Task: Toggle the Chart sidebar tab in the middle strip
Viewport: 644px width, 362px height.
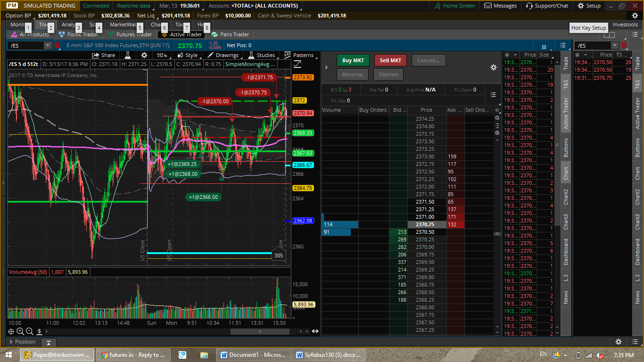Action: pos(566,173)
